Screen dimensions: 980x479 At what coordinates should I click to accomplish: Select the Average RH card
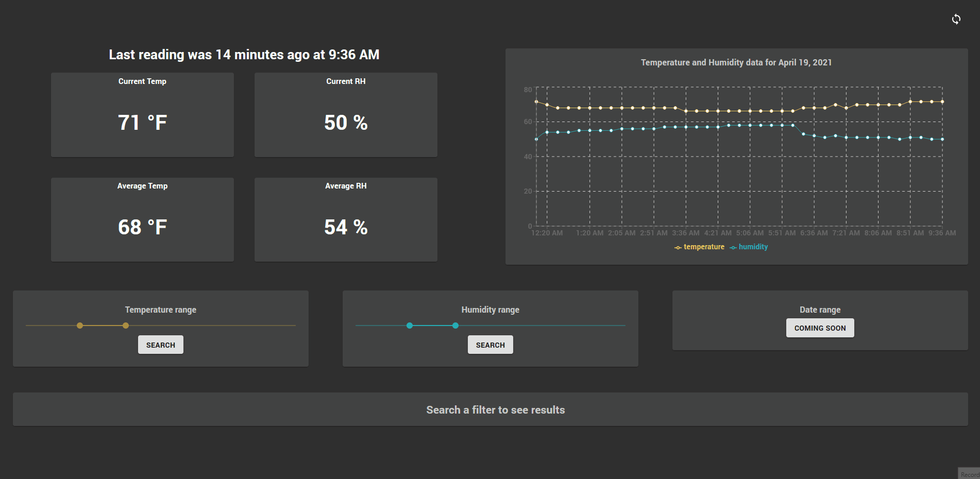pos(346,220)
